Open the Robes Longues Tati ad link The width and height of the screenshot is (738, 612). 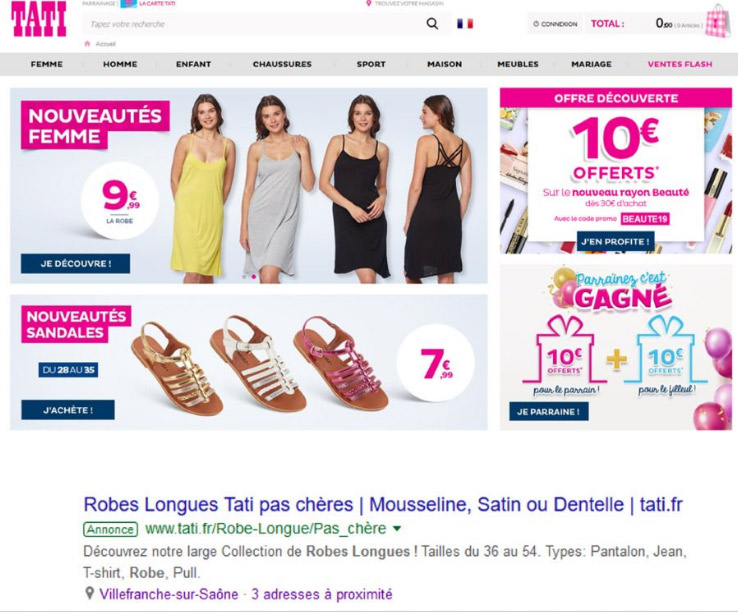pos(383,504)
